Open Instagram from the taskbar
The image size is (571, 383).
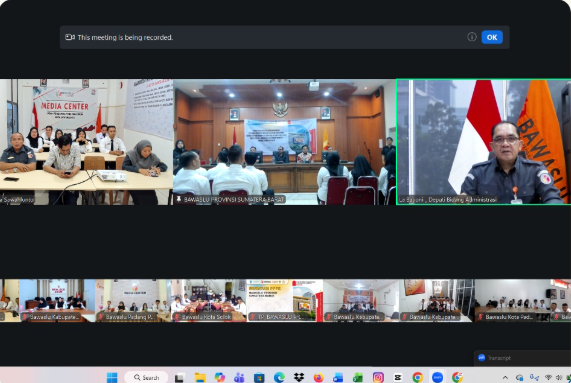coord(378,378)
